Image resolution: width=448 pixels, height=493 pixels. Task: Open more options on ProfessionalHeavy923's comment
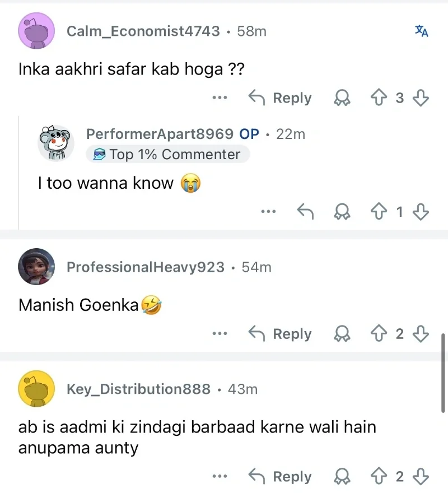(220, 334)
